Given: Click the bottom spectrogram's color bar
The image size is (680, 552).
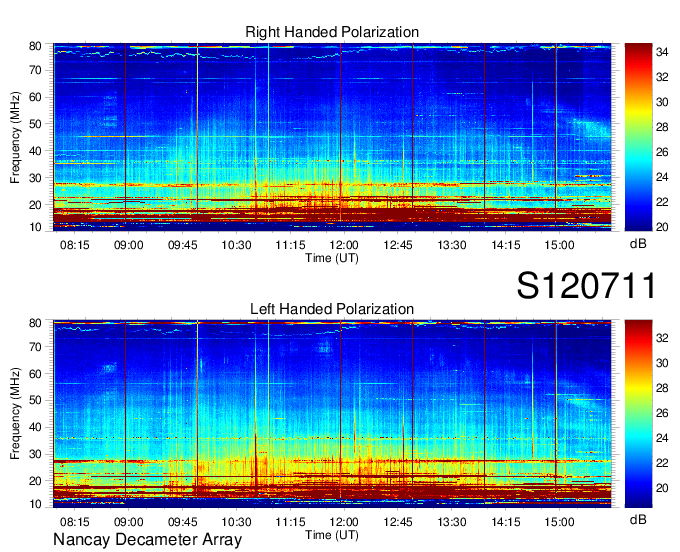Looking at the screenshot, I should tap(638, 414).
